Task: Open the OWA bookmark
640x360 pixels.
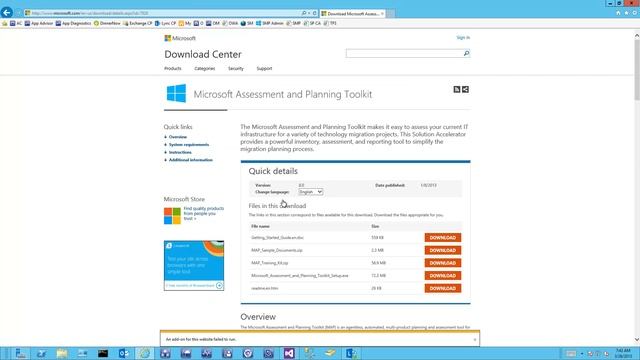Action: (x=231, y=23)
